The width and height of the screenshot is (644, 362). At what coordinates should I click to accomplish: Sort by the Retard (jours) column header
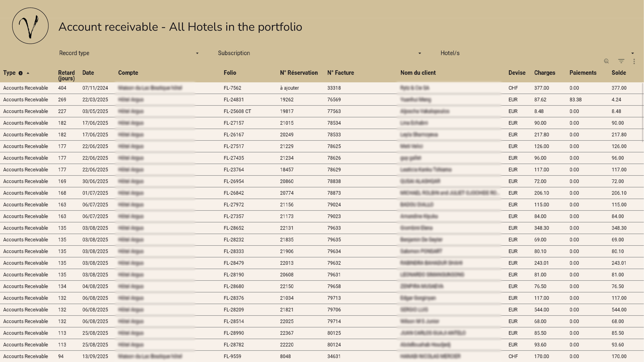(x=66, y=75)
